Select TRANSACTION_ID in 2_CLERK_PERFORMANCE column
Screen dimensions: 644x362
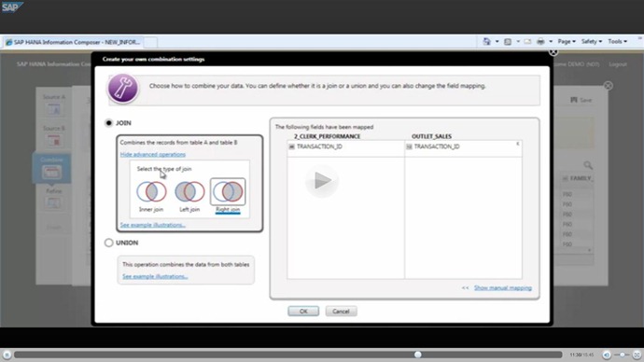[319, 146]
